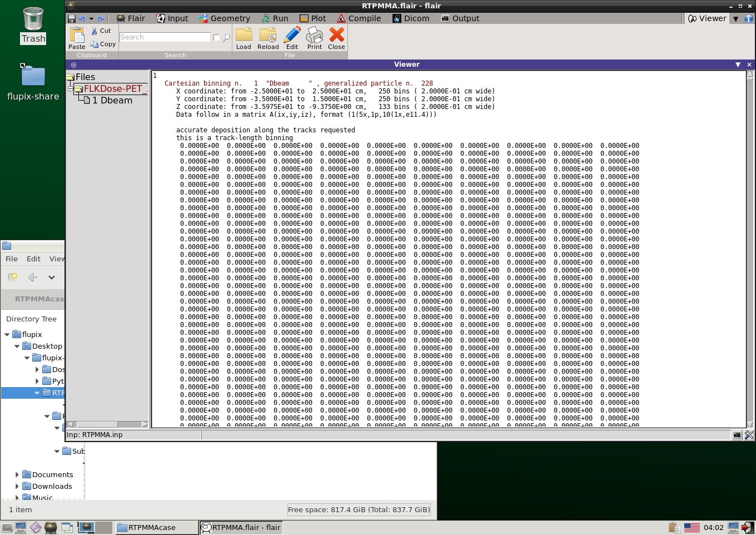Click the Paste clipboard icon

coord(77,38)
